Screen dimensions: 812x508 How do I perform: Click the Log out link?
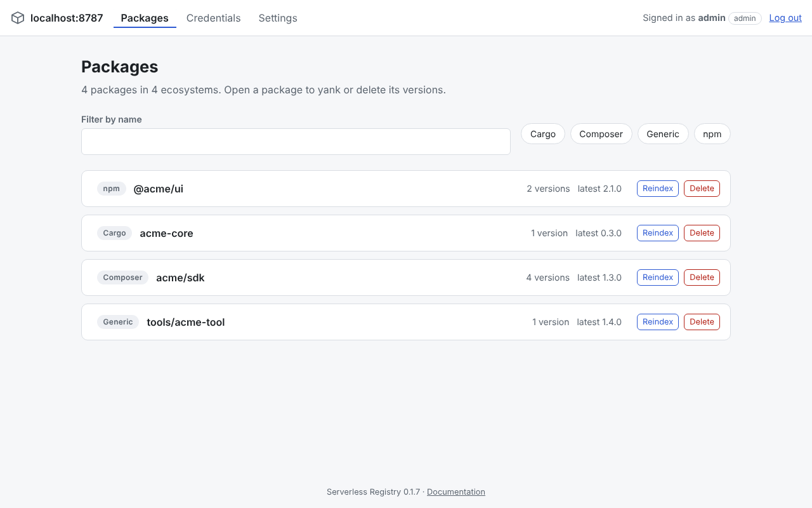(x=785, y=18)
